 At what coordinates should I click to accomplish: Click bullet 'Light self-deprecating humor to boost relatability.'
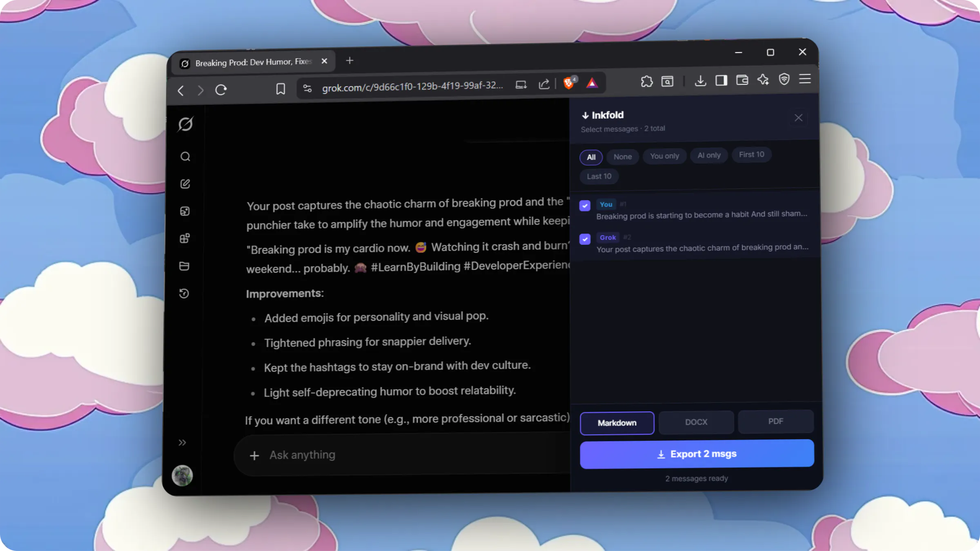coord(390,391)
